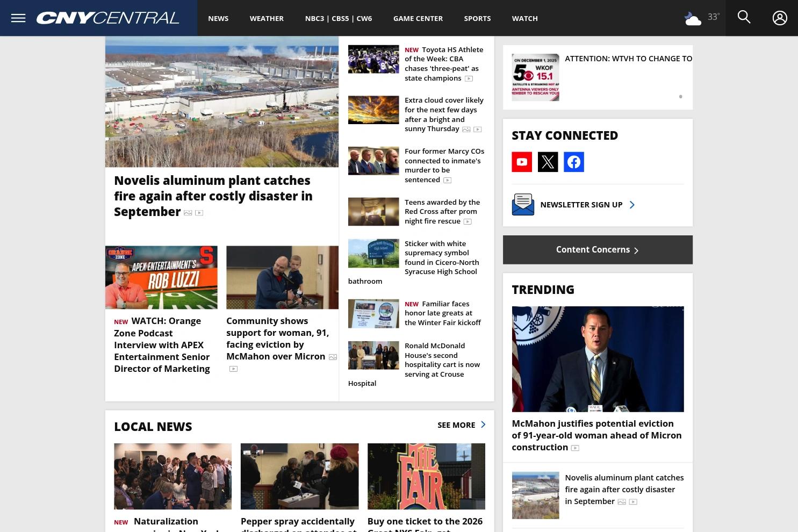Viewport: 798px width, 532px height.
Task: Open the YouTube channel icon
Action: 522,162
